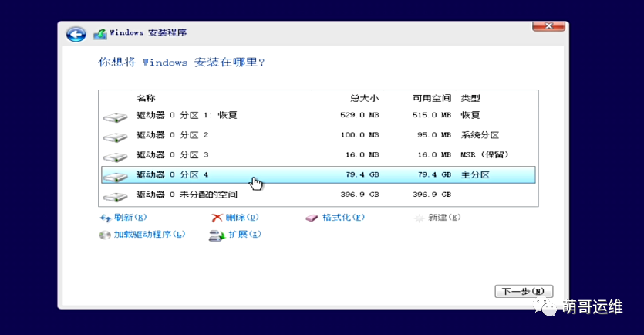
Task: Click the load driver disc icon
Action: 105,235
